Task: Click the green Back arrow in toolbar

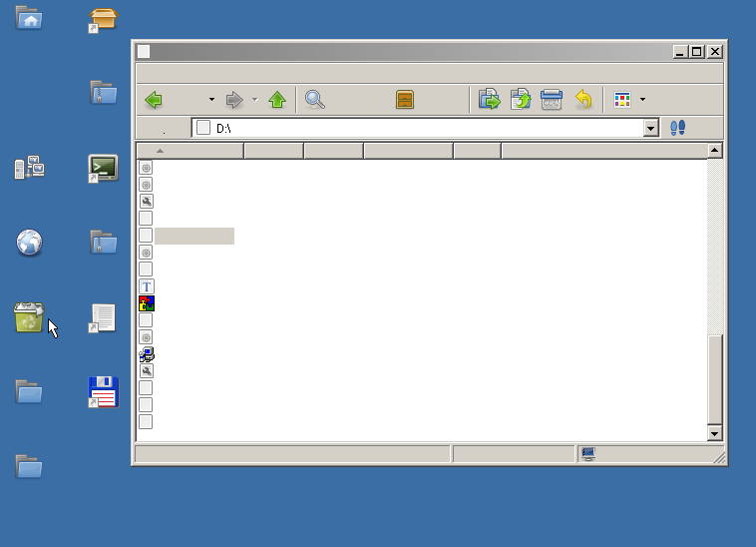Action: coord(154,100)
